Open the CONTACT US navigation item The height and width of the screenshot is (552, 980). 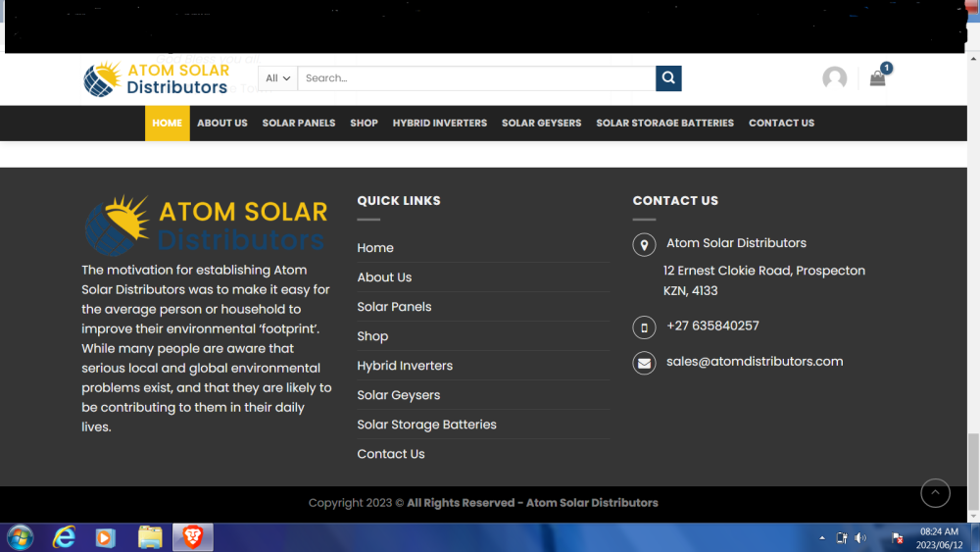[781, 124]
